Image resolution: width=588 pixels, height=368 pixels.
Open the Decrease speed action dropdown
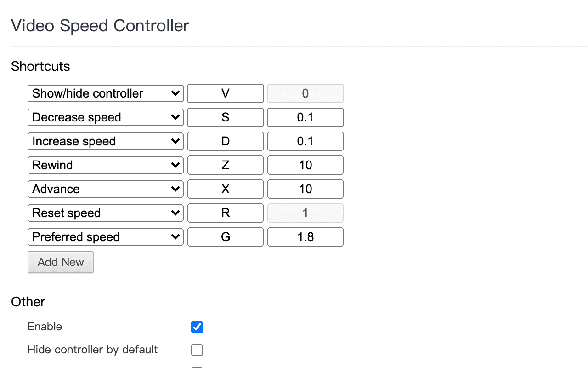tap(105, 117)
